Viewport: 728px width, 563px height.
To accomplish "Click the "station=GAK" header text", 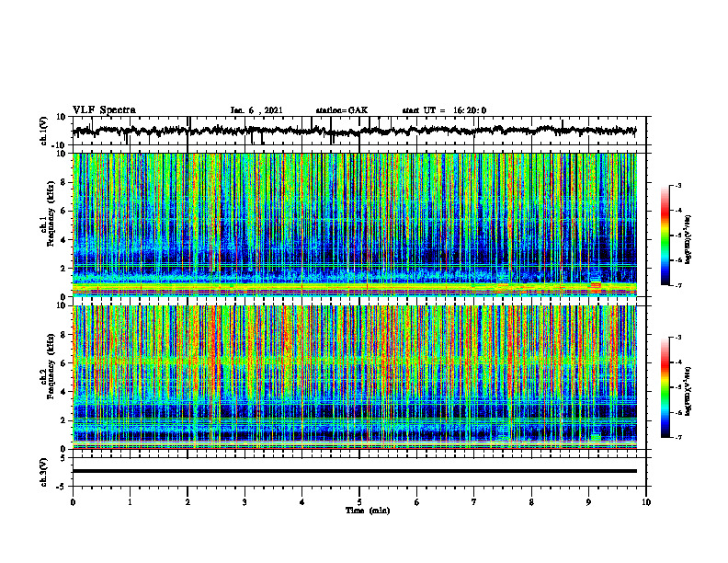I will tap(342, 110).
